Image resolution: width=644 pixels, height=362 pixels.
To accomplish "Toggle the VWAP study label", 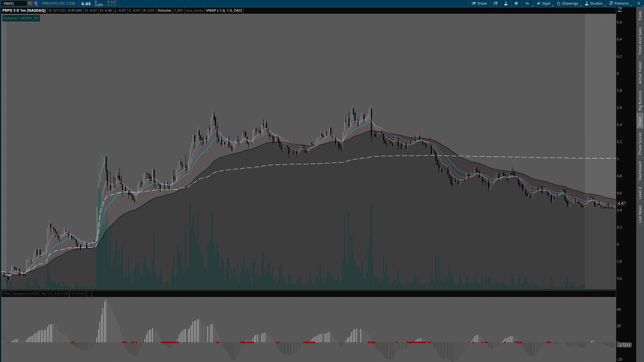I will tap(224, 10).
